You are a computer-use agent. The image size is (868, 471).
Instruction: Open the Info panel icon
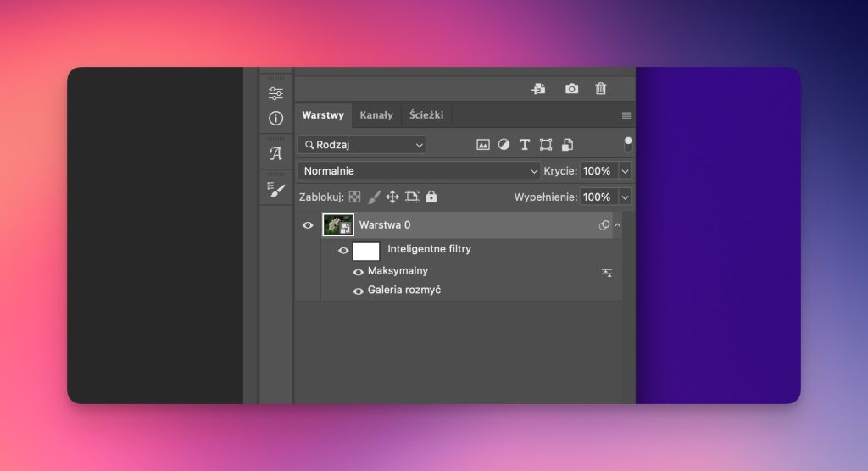point(275,119)
